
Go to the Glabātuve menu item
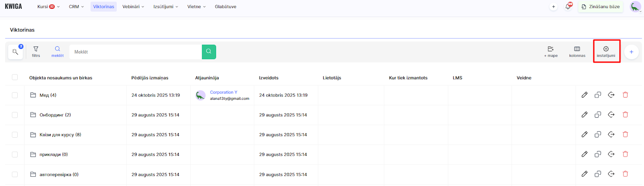[225, 7]
